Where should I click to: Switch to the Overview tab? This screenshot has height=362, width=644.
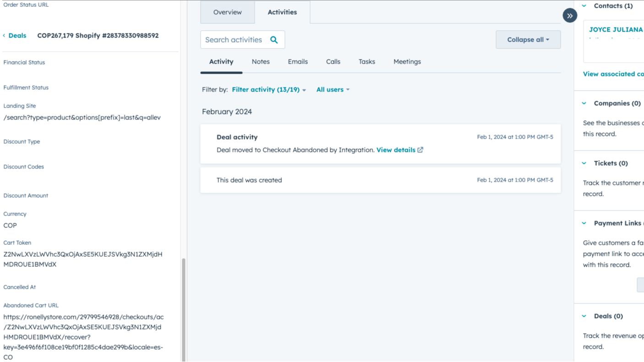[227, 12]
